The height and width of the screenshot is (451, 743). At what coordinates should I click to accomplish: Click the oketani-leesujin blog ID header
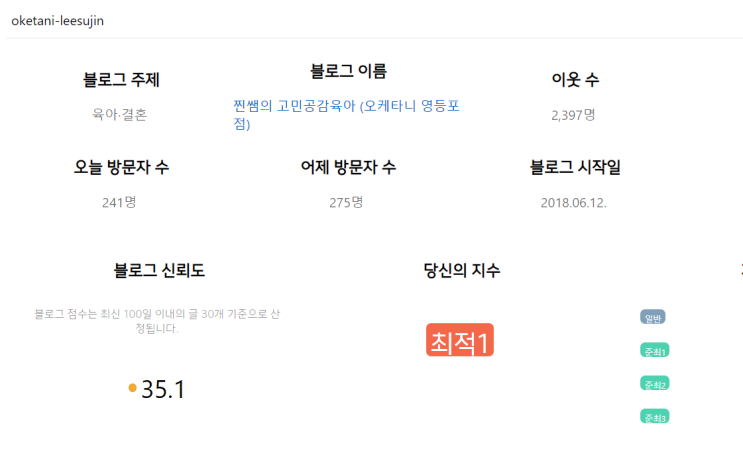57,21
